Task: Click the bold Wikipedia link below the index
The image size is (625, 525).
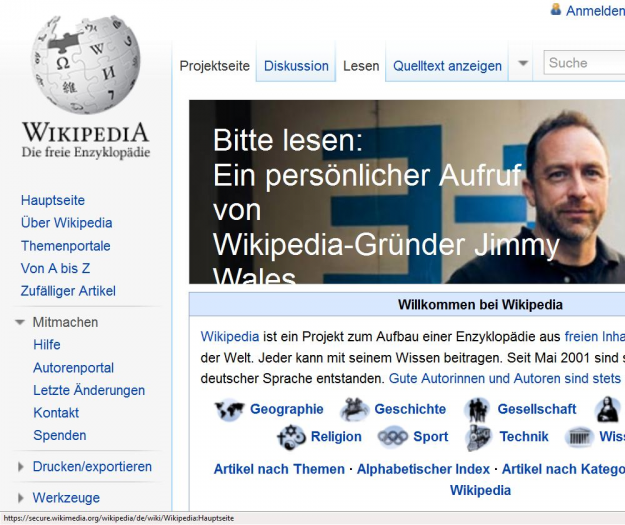Action: pos(480,491)
